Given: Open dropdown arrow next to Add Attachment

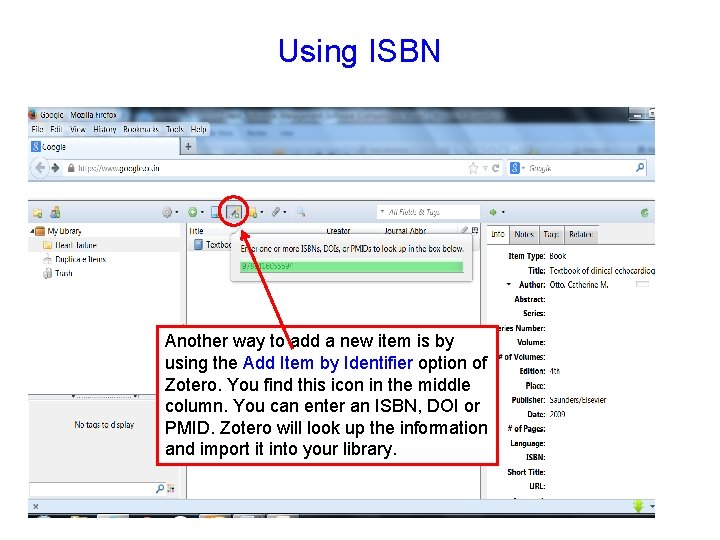Looking at the screenshot, I should 285,212.
